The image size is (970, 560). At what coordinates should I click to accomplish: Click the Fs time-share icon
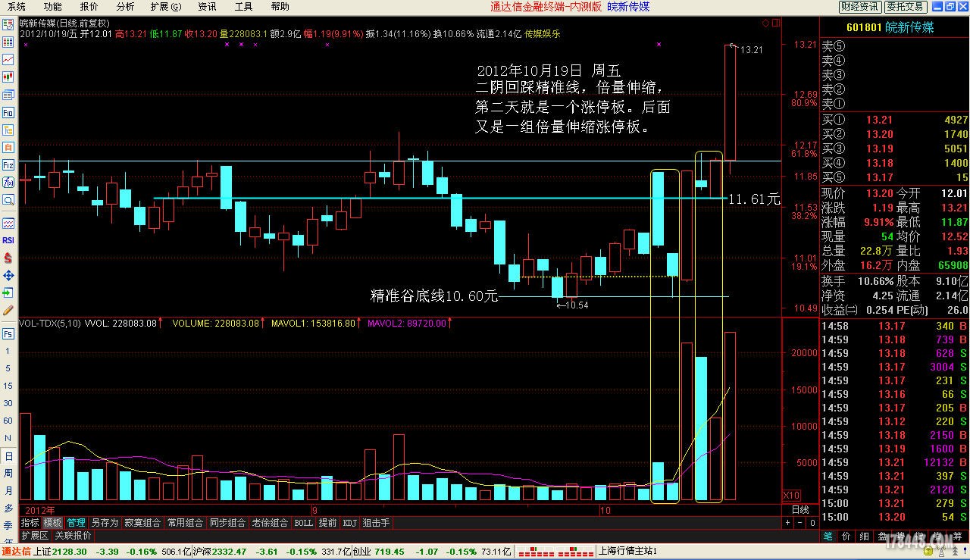(x=8, y=333)
